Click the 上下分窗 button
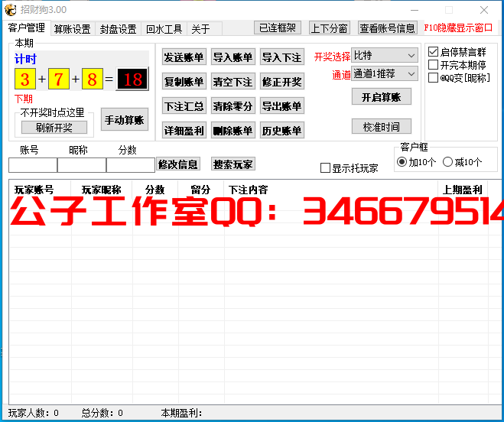 click(330, 28)
